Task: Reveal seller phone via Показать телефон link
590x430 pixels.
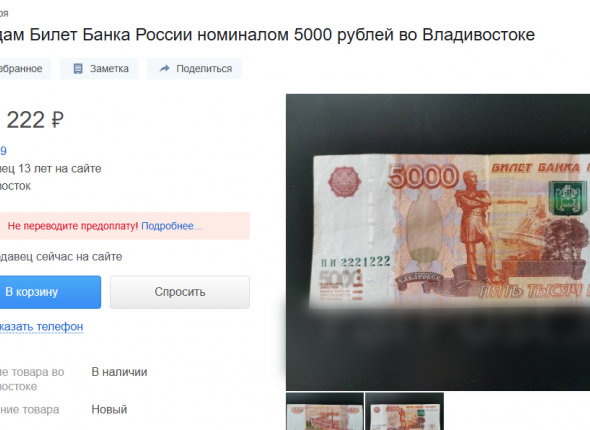Action: click(x=41, y=327)
